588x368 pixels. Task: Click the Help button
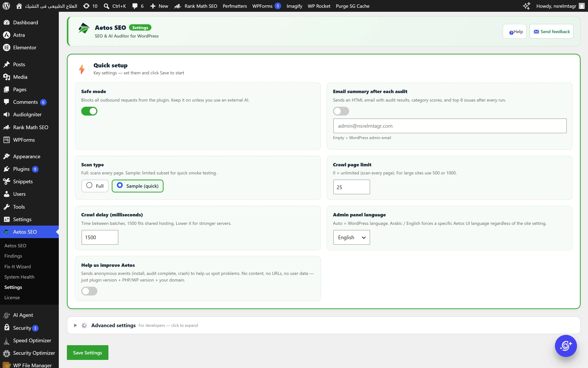coord(515,31)
